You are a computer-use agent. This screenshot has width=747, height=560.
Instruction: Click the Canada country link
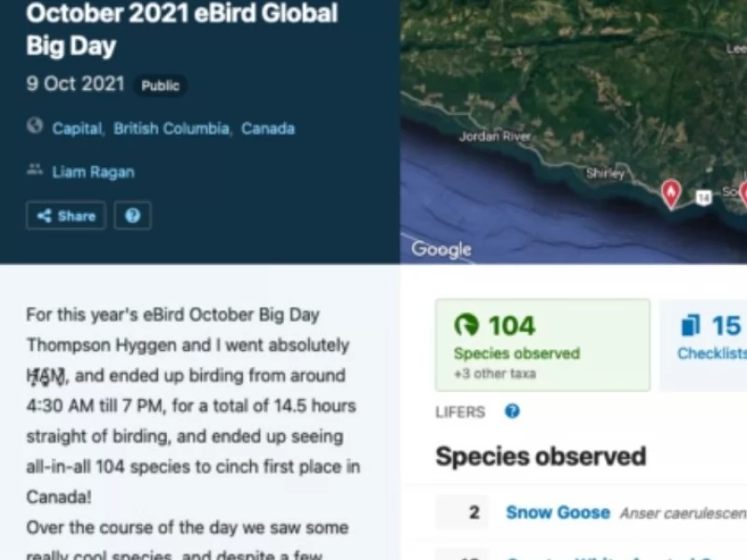(x=267, y=129)
